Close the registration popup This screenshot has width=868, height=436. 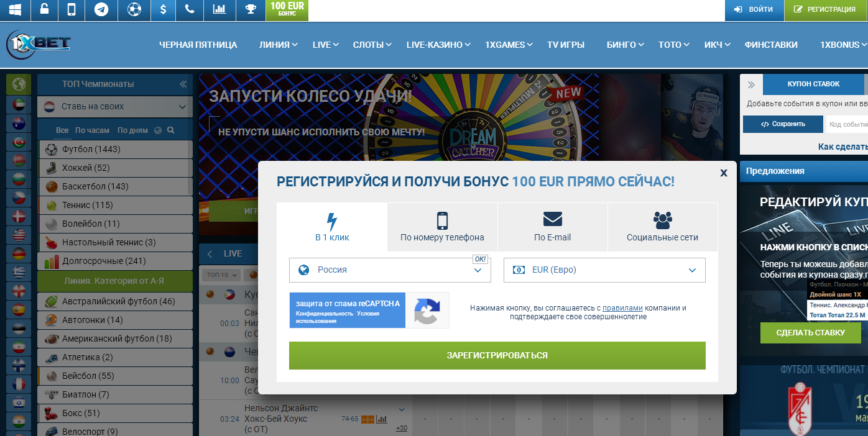[723, 173]
